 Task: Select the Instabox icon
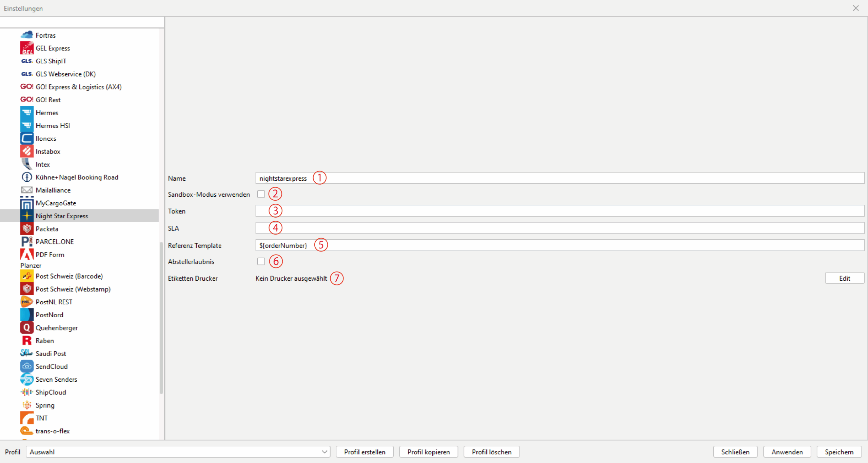(x=27, y=151)
